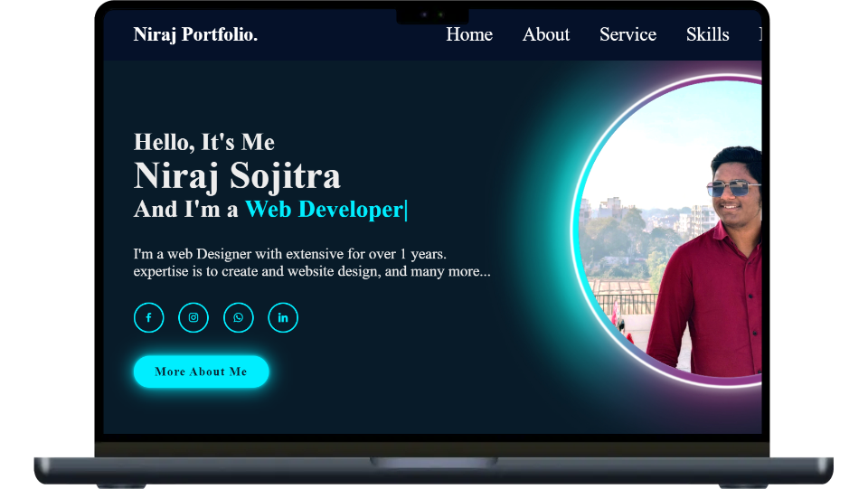
Task: Open the Instagram profile icon
Action: click(193, 317)
